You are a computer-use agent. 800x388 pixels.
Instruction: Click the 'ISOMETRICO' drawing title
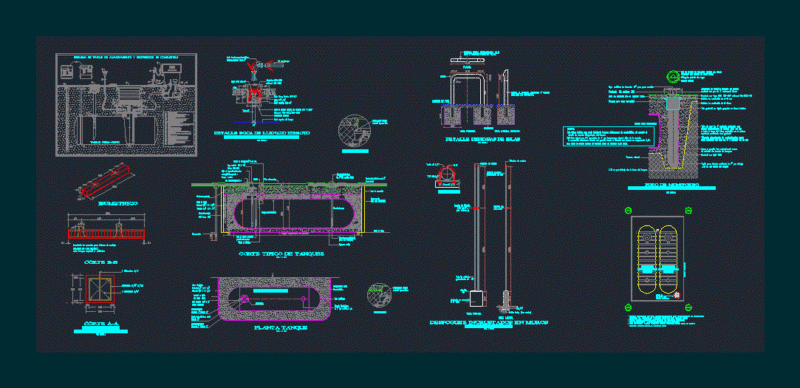118,204
